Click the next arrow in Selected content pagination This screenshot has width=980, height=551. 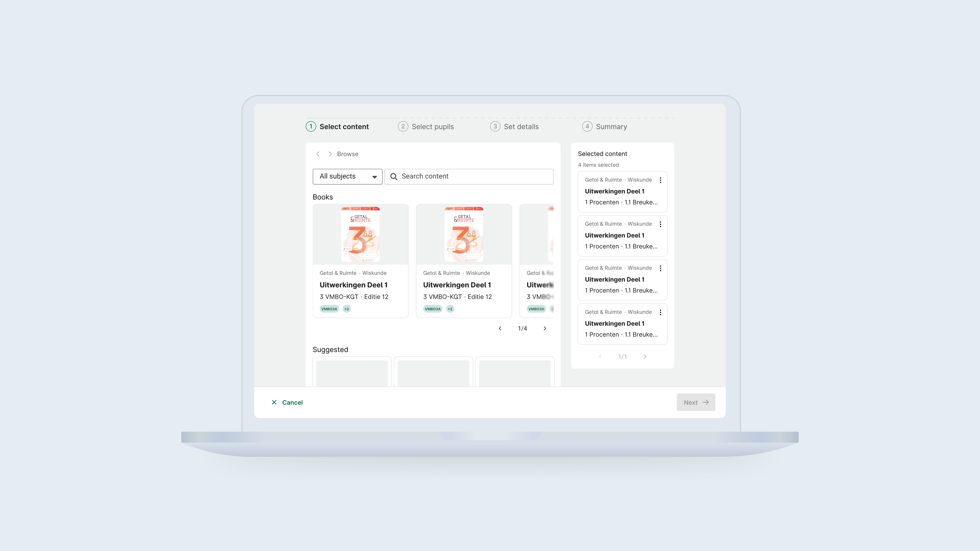pos(645,356)
